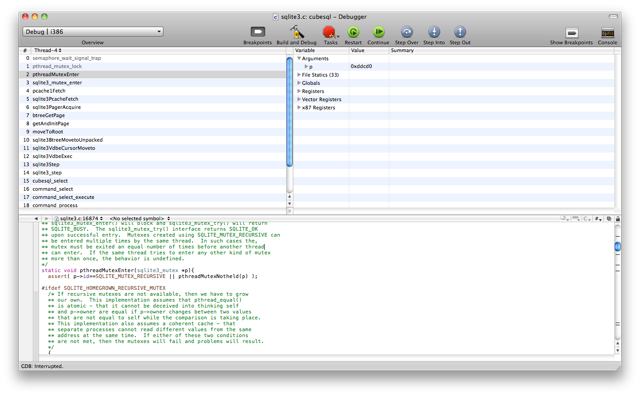Click the Show Breakpoints icon
Screen dimensions: 640x396
tap(571, 33)
